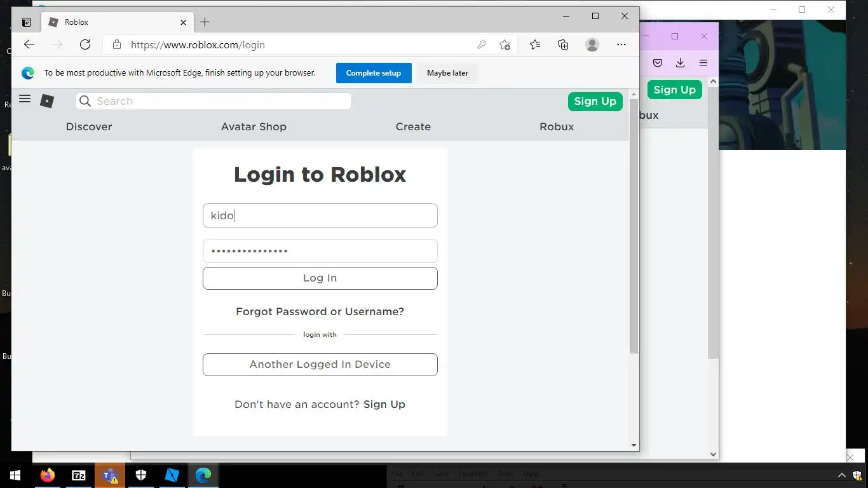Click the Log In button

[320, 278]
